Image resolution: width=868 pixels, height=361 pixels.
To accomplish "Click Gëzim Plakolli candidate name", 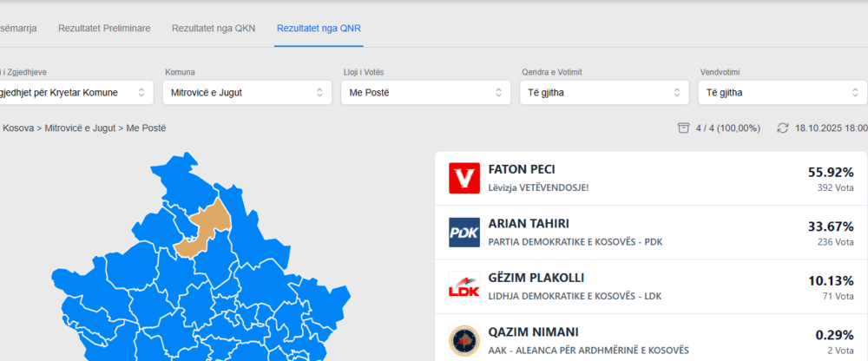I will click(536, 279).
